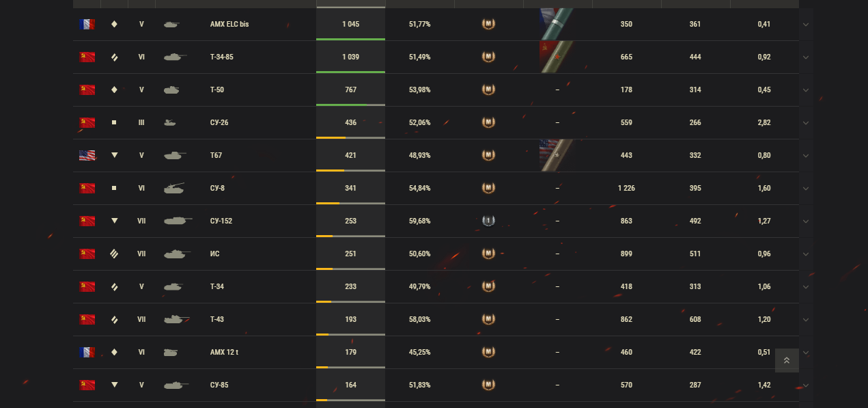Expand the Т-34-85 row chevron
This screenshot has width=868, height=408.
(806, 57)
